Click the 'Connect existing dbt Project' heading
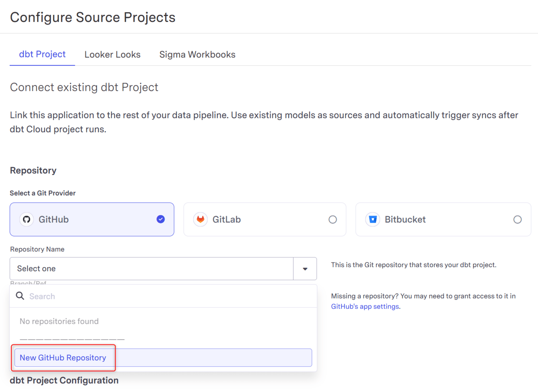The width and height of the screenshot is (538, 392). pos(84,87)
